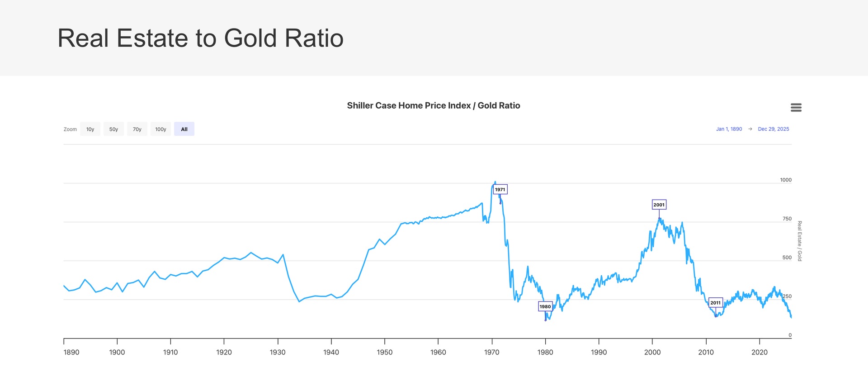Select the 1980 annotation marker
This screenshot has width=868, height=368.
pyautogui.click(x=545, y=306)
